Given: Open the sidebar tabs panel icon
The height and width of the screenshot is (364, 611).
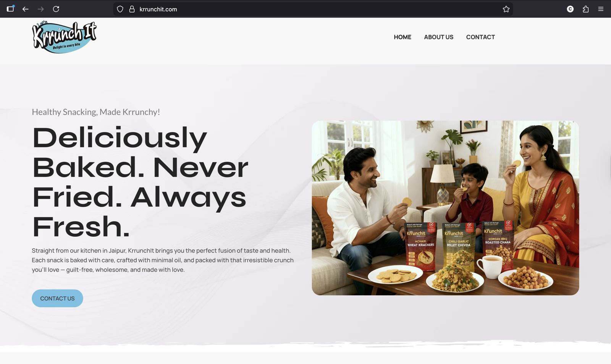Looking at the screenshot, I should [10, 8].
